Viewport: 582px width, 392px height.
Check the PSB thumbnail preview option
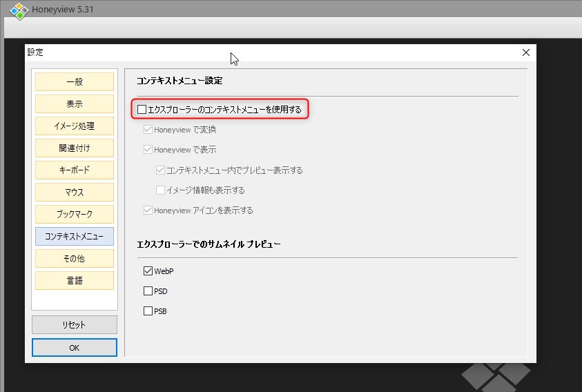(x=148, y=311)
